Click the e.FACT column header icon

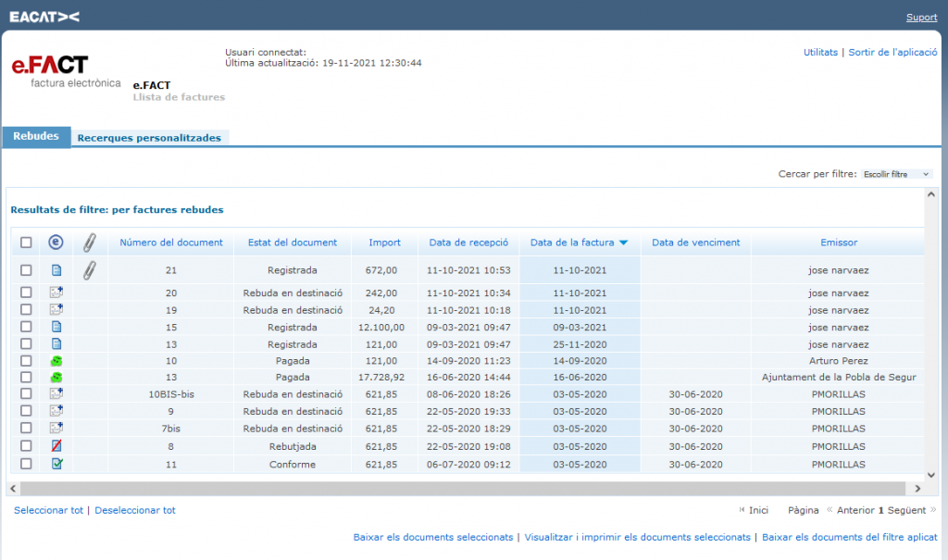point(56,243)
